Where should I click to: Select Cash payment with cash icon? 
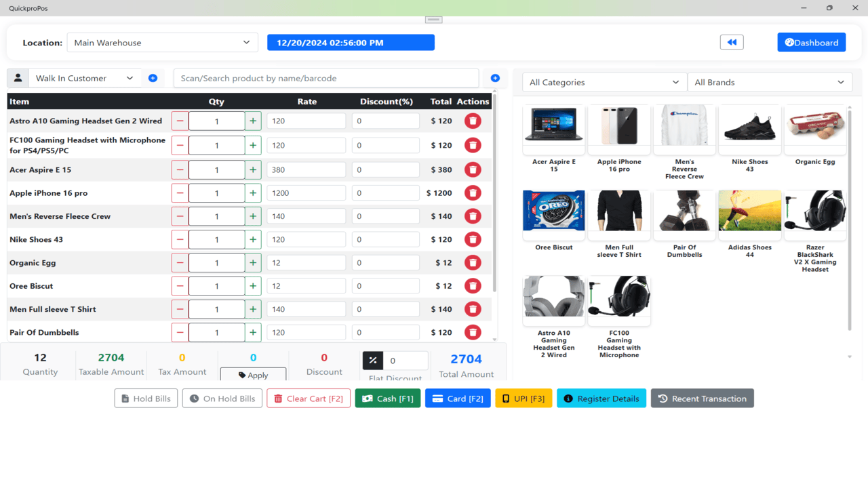click(x=387, y=398)
